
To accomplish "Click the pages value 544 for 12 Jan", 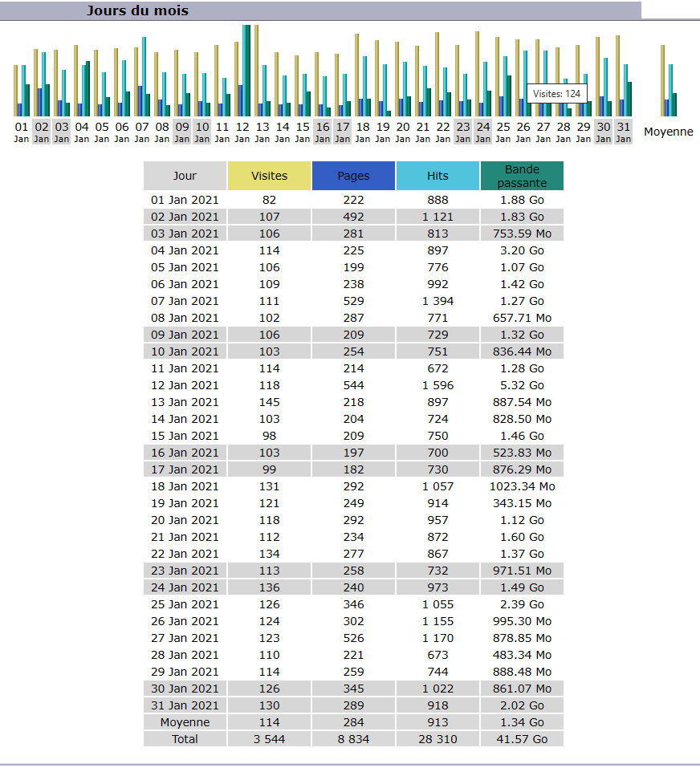I will [x=353, y=385].
